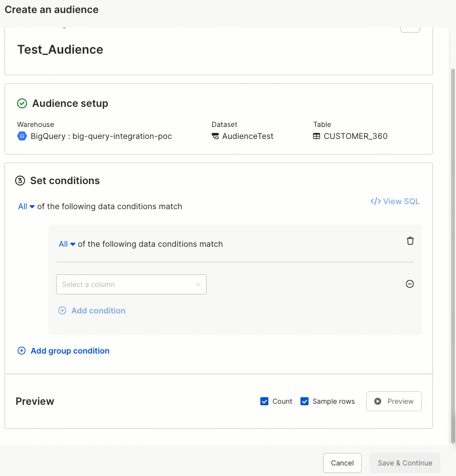Screen dimensions: 456x476
Task: Click the AudienceTest dataset name
Action: (248, 136)
